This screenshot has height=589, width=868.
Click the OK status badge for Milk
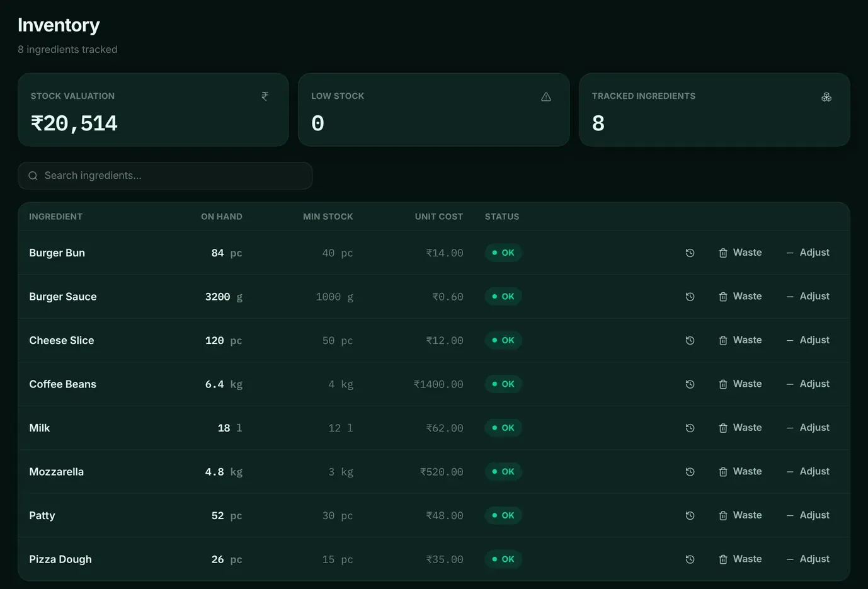(503, 428)
